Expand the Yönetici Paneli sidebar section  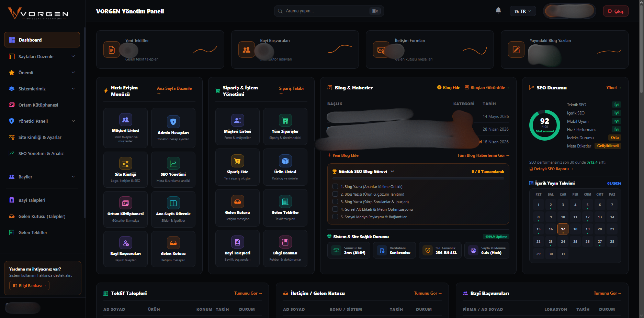tap(42, 121)
